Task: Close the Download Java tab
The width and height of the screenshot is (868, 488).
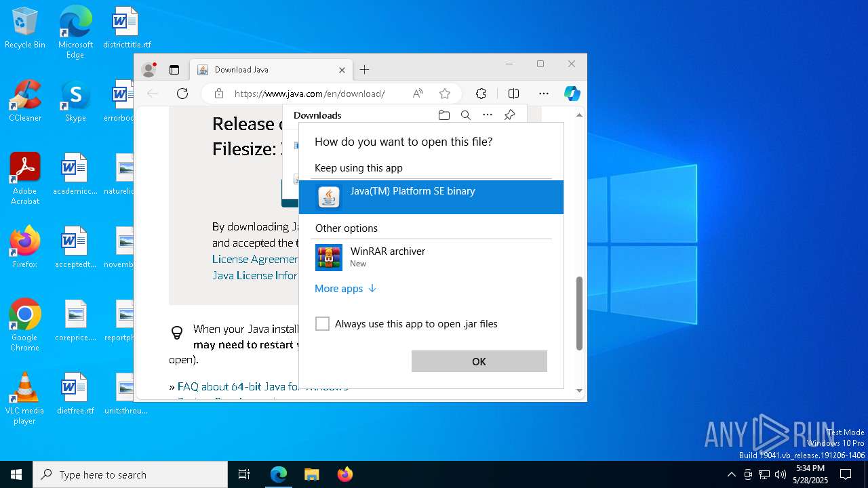Action: 342,70
